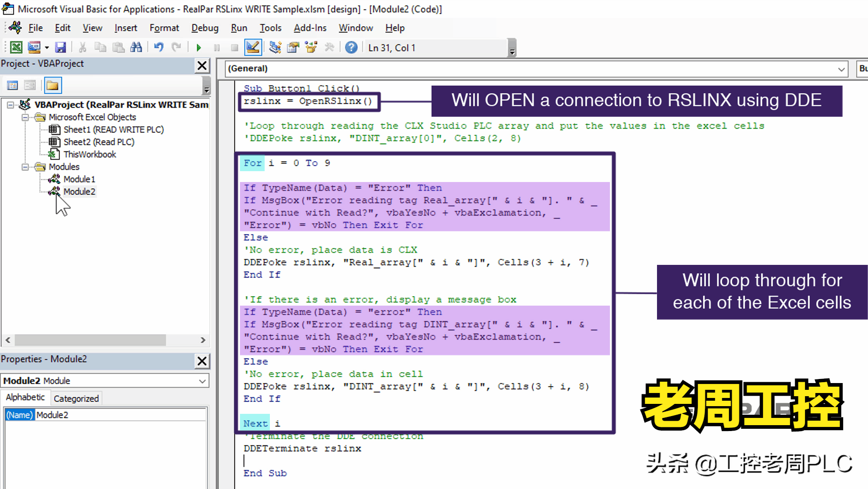
Task: Switch to Microsoft Excel view icon
Action: 16,48
